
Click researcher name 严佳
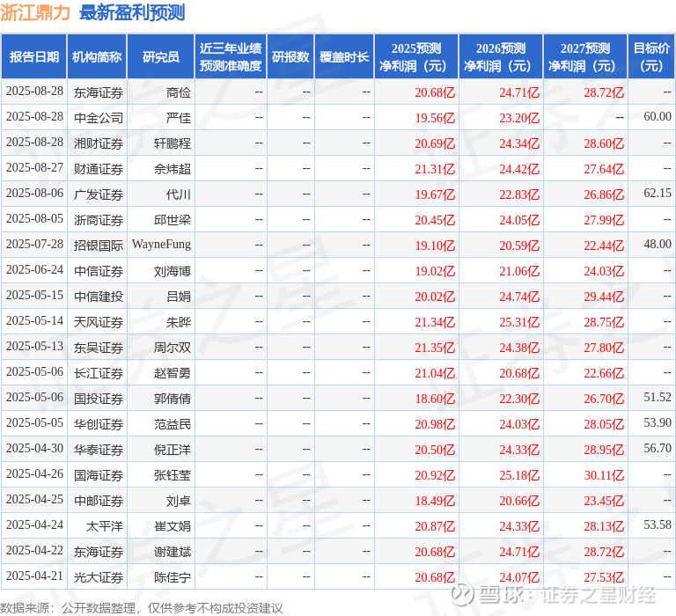pyautogui.click(x=178, y=118)
